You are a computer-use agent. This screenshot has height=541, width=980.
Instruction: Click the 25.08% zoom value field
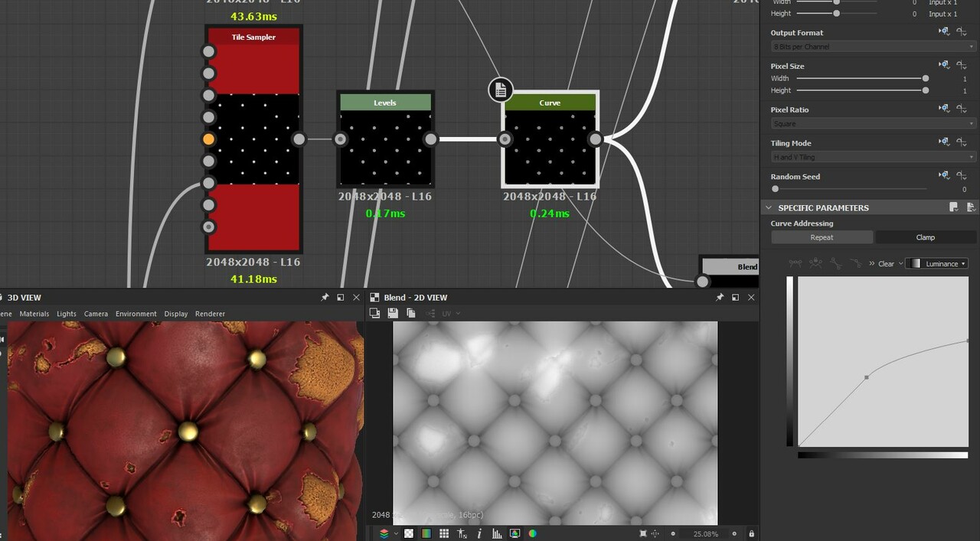coord(705,533)
